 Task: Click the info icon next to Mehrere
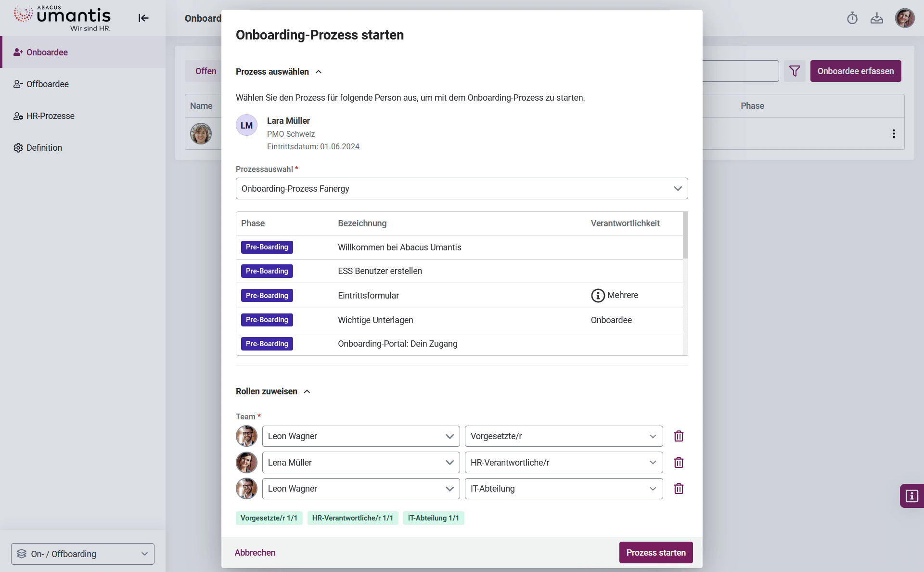[598, 295]
